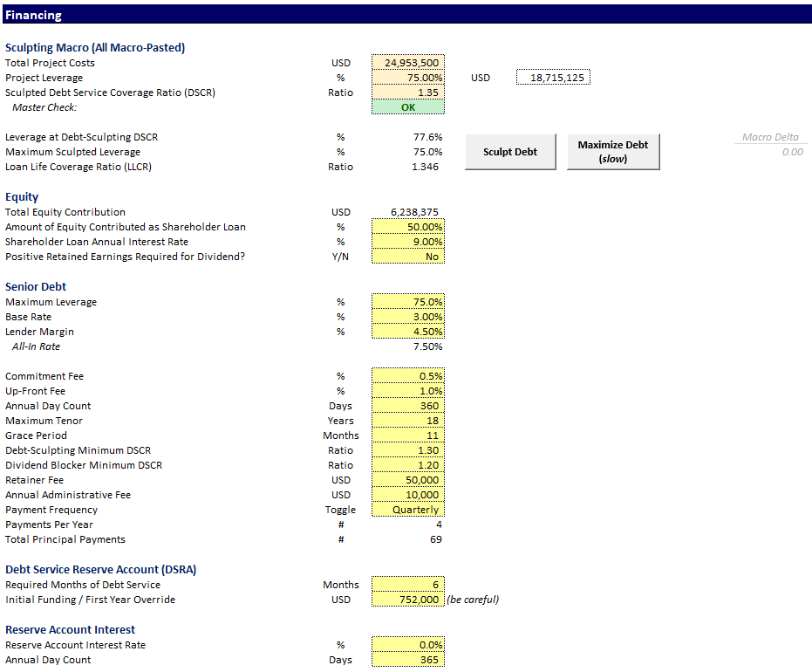Click the Positive Retained Earnings Required label

pyautogui.click(x=125, y=257)
